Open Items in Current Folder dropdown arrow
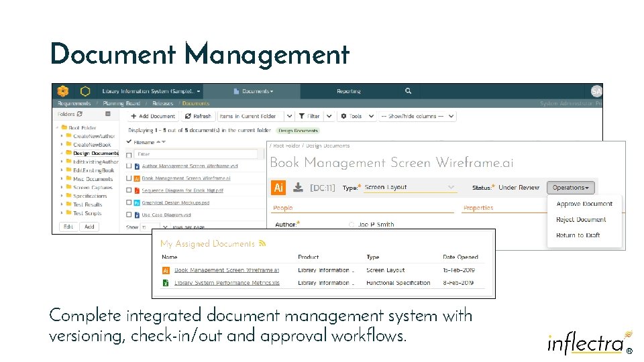Viewport: 644px width, 362px height. (x=289, y=116)
